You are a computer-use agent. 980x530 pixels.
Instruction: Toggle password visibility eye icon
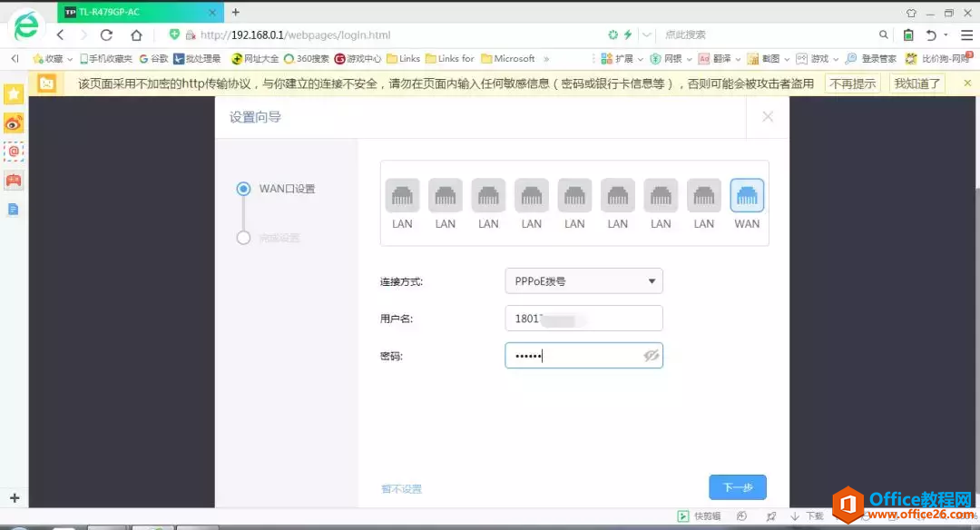[651, 356]
